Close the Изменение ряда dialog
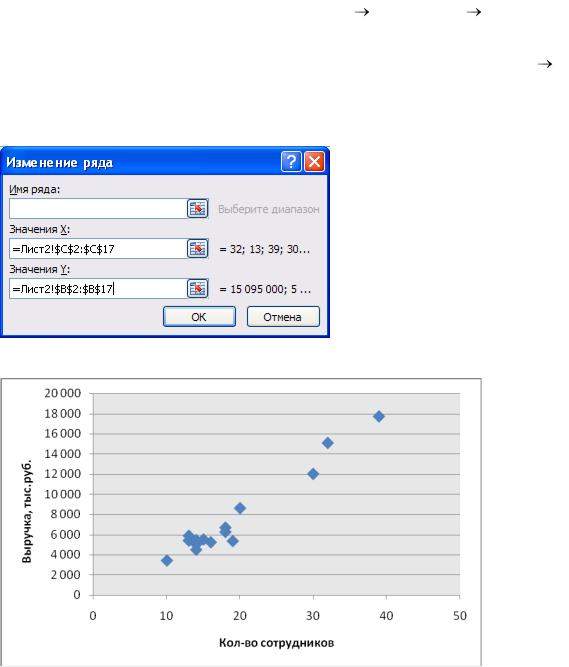 click(315, 162)
